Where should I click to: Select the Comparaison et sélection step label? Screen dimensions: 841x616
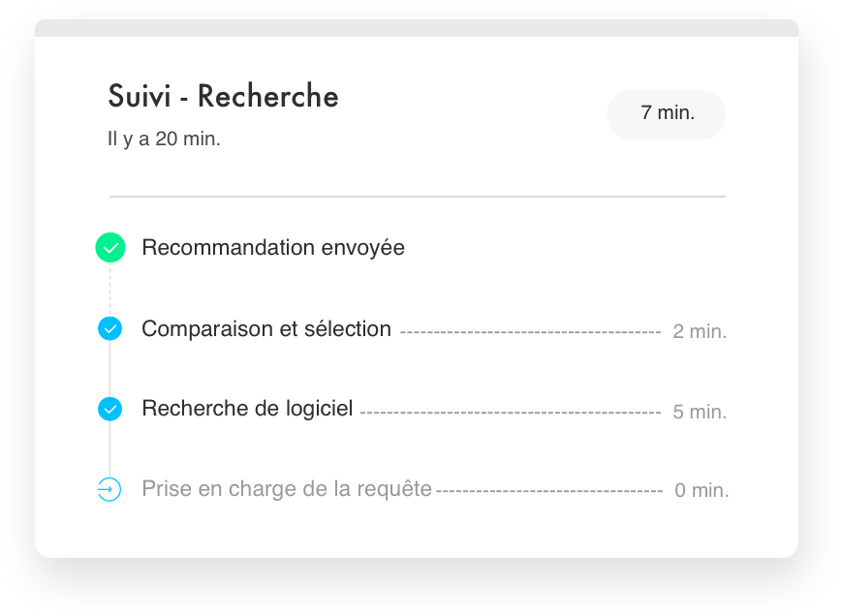(x=266, y=328)
